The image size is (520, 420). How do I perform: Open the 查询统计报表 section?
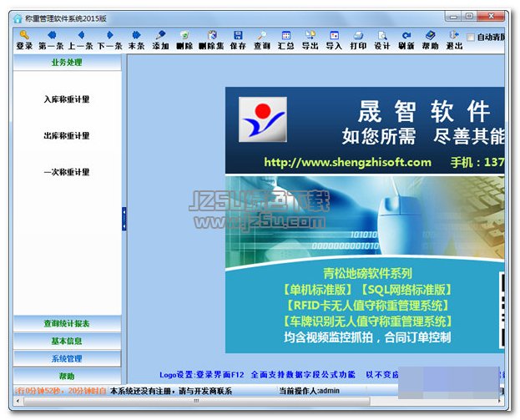point(67,323)
